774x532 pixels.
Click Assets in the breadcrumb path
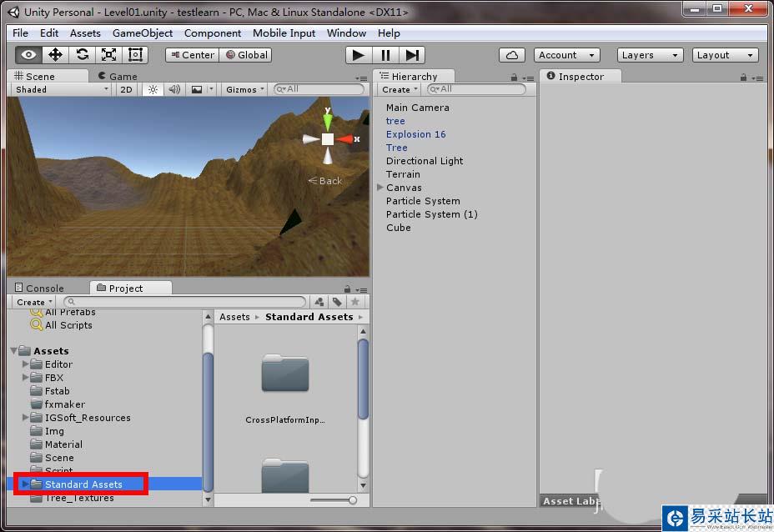234,317
